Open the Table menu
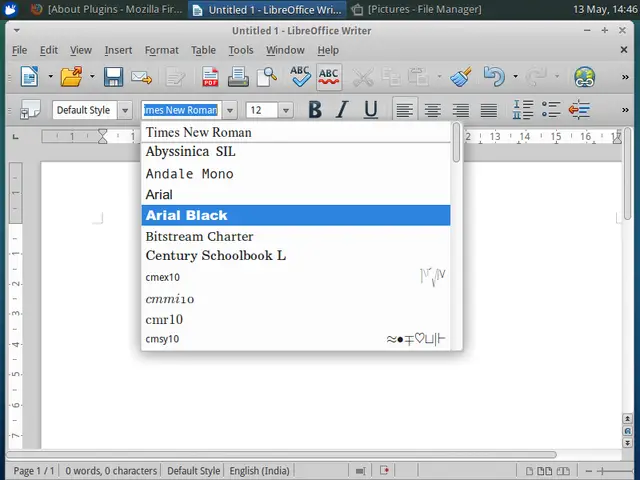The width and height of the screenshot is (640, 480). (203, 50)
